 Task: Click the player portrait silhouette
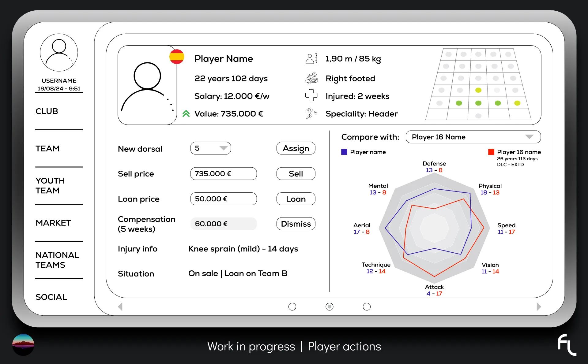[x=147, y=86]
